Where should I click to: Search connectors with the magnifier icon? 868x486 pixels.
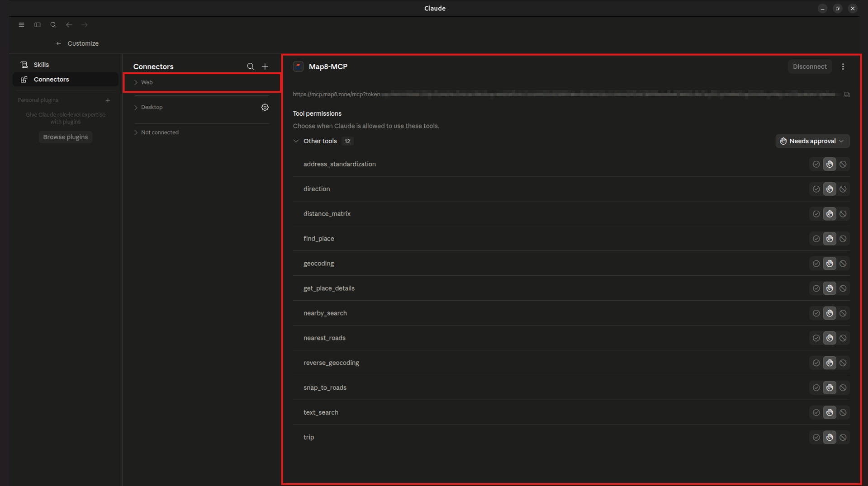pyautogui.click(x=251, y=66)
